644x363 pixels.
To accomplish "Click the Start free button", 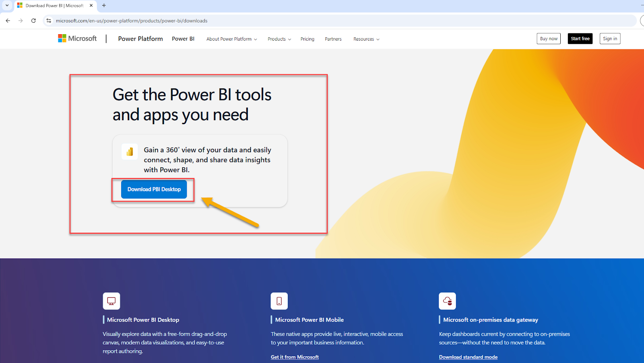I will coord(580,39).
